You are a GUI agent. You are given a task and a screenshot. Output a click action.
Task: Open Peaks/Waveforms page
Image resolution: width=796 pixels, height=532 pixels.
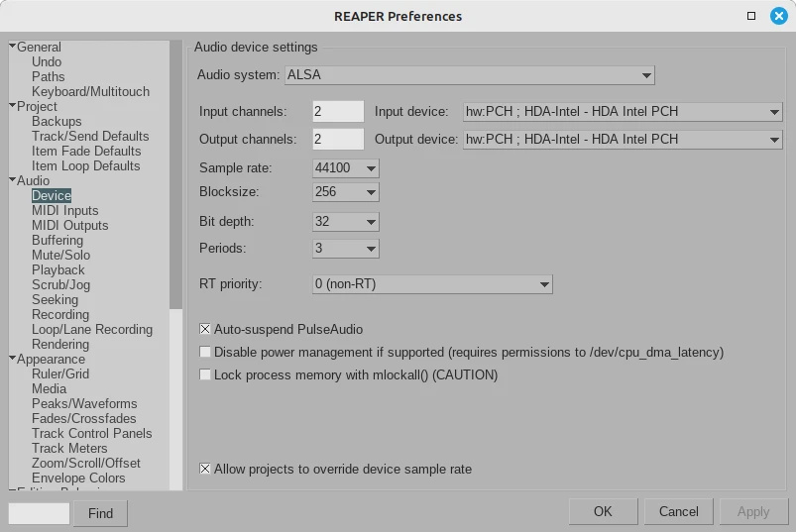point(84,403)
